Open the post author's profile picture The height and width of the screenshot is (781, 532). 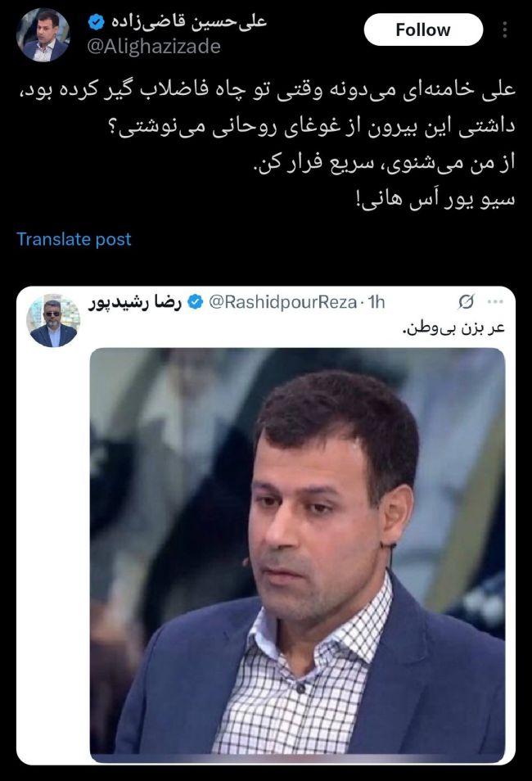[43, 35]
